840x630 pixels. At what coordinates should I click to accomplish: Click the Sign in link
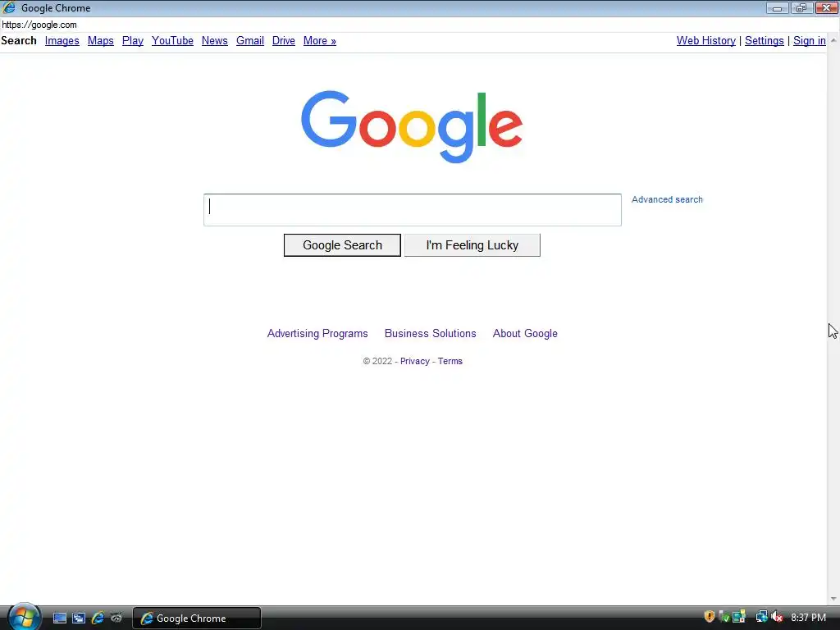(810, 41)
